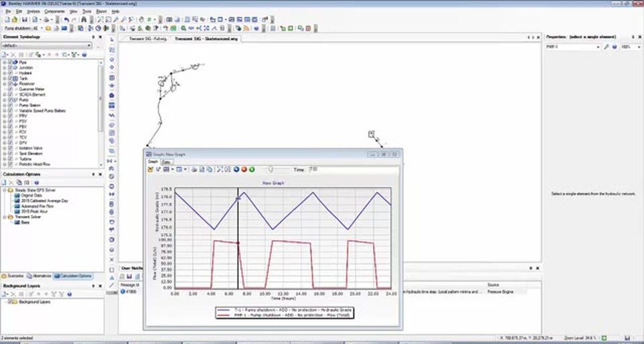Collapse the Transient Solver node

5,217
